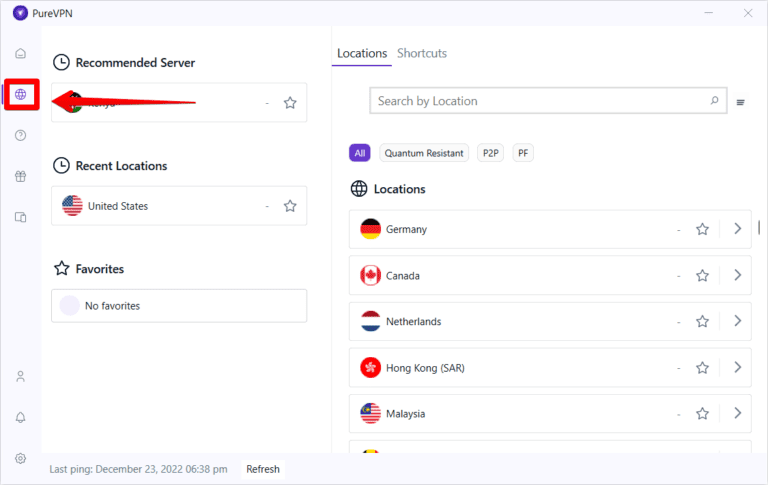Screen dimensions: 768x485
Task: Click the locations list scrollbar
Action: [759, 228]
